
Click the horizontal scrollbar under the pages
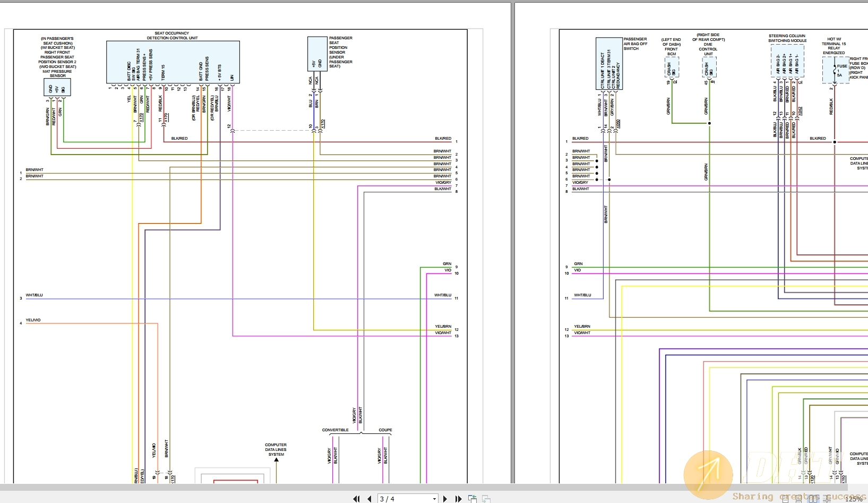[x=424, y=487]
